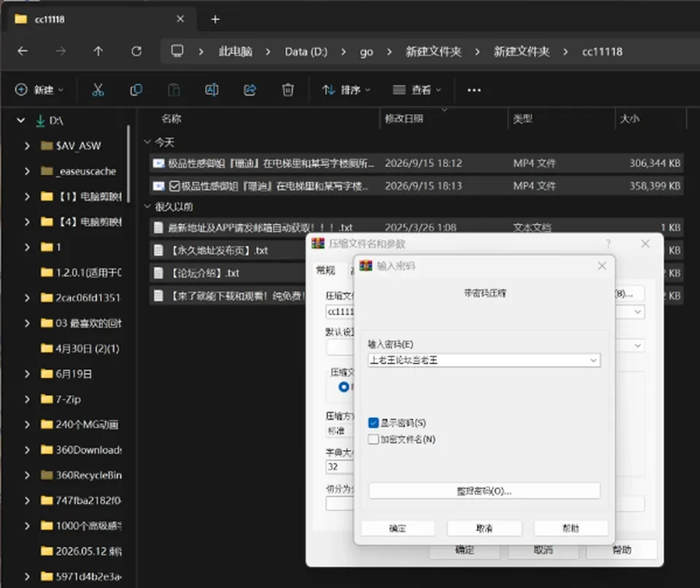This screenshot has width=700, height=588.
Task: Expand the 03 最喜欢的回忆 folder node
Action: pos(27,323)
